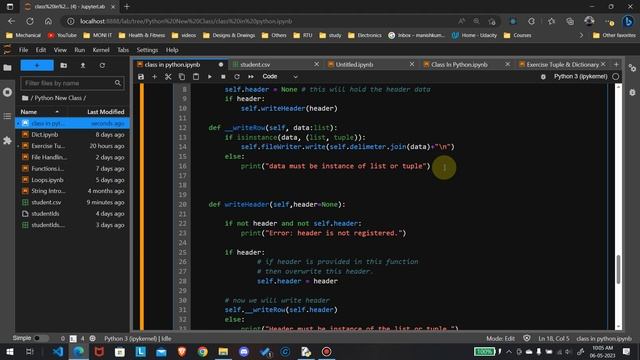Sort files by Name column header
The width and height of the screenshot is (640, 360).
pos(40,112)
